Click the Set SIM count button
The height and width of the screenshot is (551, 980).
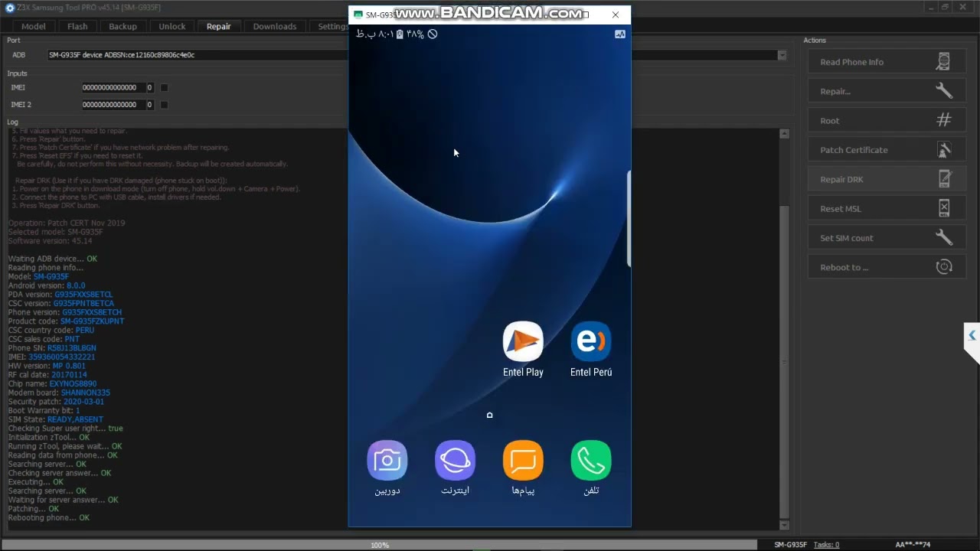(885, 238)
